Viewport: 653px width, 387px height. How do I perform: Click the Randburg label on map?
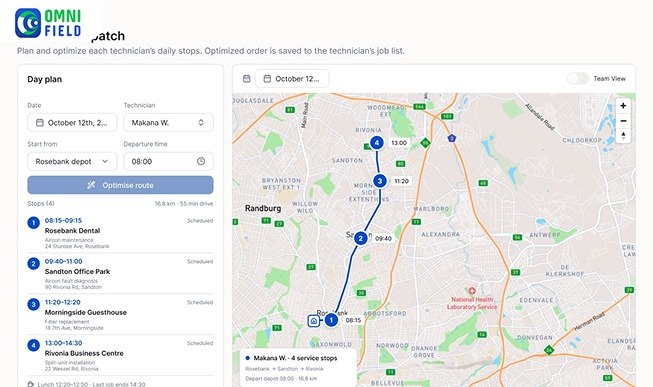[263, 208]
